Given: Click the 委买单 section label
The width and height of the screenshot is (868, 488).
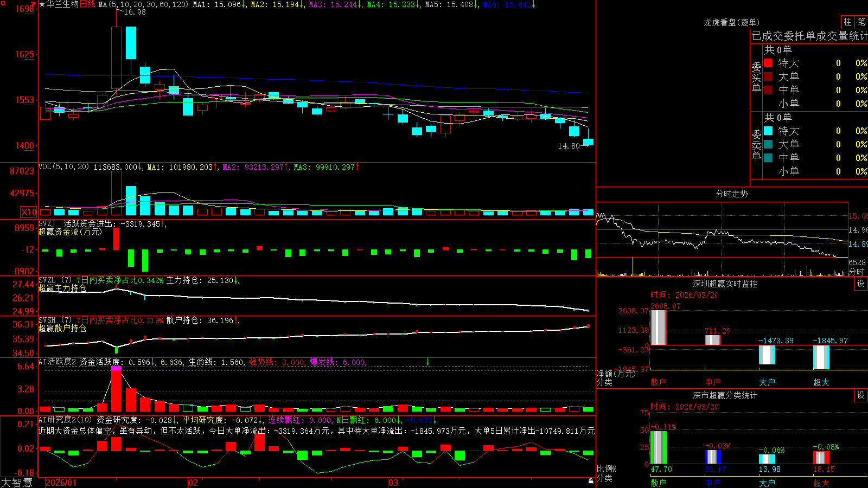Looking at the screenshot, I should pos(756,77).
